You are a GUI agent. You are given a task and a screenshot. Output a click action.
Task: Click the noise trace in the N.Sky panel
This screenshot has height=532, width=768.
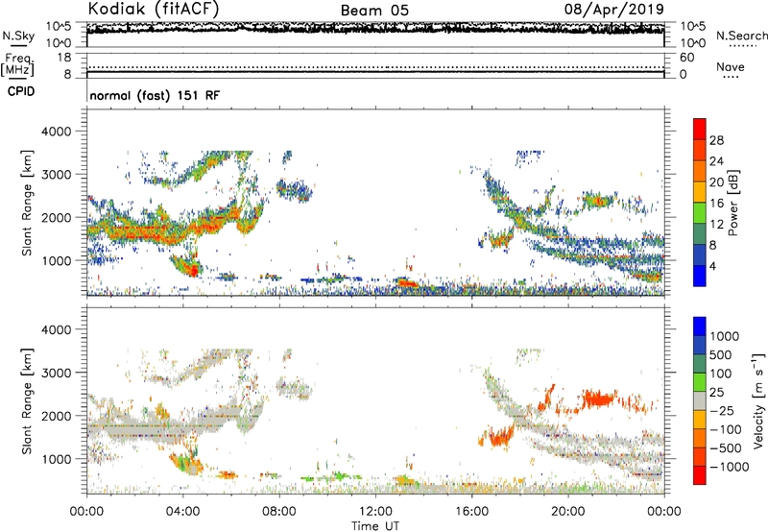click(375, 30)
